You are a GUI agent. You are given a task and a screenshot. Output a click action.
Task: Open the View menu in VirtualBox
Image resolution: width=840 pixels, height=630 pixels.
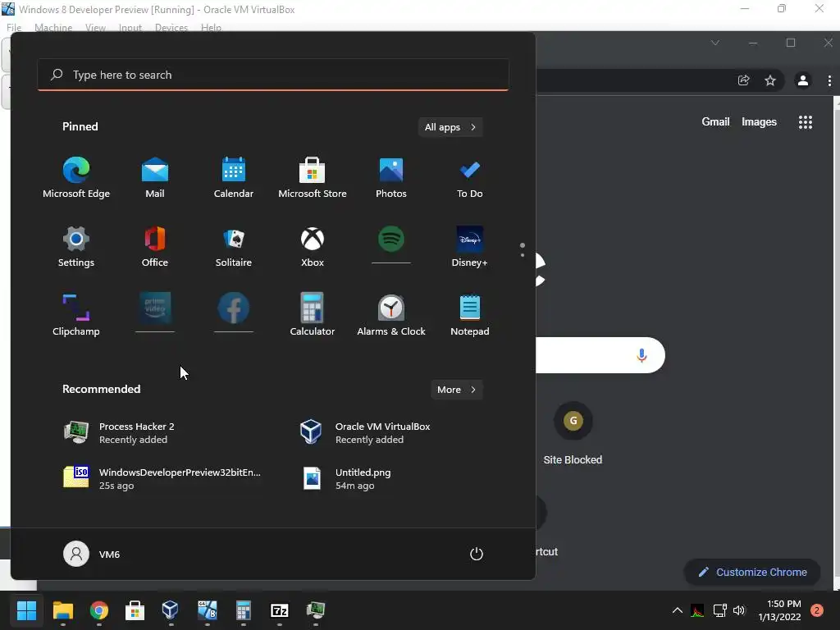(x=95, y=27)
